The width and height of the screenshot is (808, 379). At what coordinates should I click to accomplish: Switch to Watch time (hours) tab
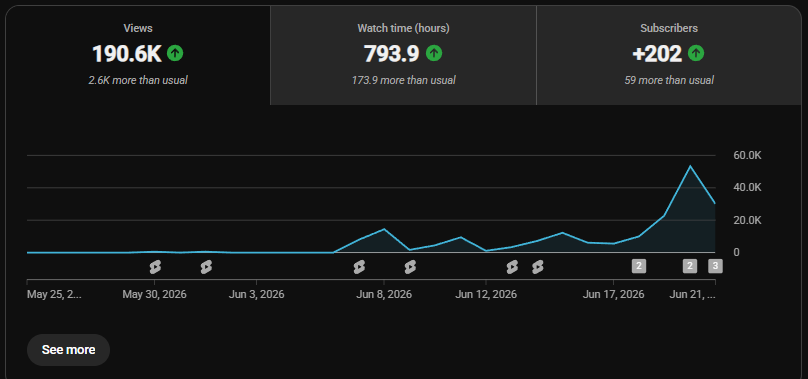pyautogui.click(x=403, y=55)
